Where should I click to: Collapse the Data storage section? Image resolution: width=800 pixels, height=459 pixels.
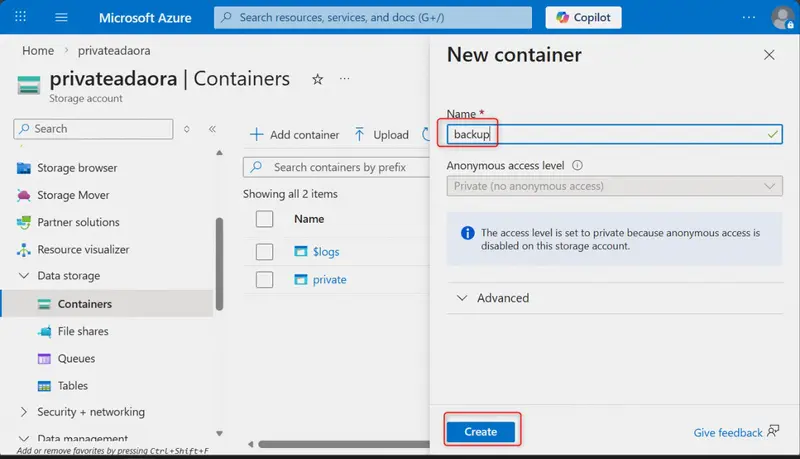23,275
